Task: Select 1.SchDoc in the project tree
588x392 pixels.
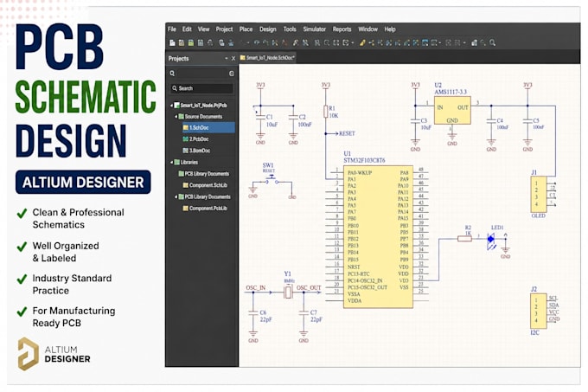Action: coord(208,128)
